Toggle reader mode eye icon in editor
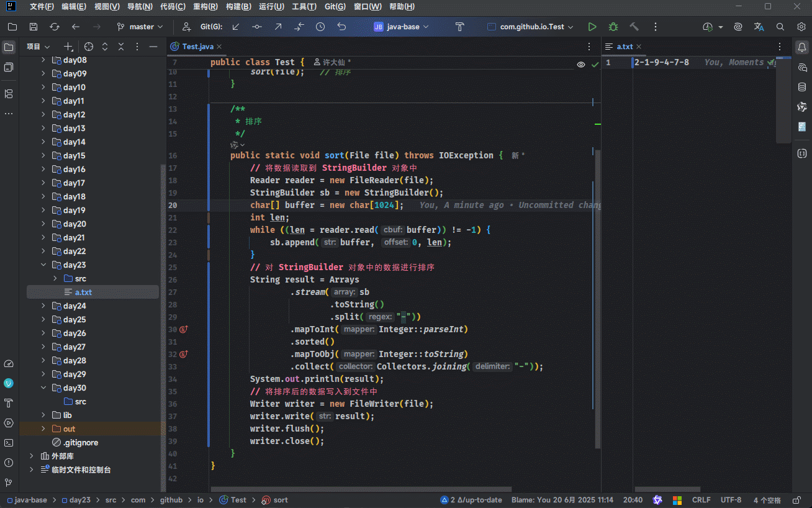 [x=581, y=64]
